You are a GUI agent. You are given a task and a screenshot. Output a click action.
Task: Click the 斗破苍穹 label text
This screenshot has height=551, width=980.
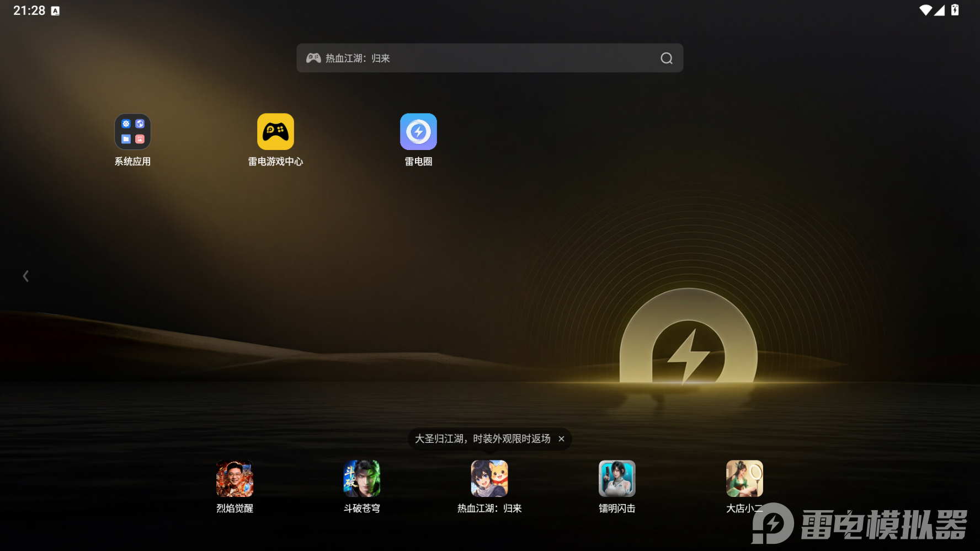[362, 509]
